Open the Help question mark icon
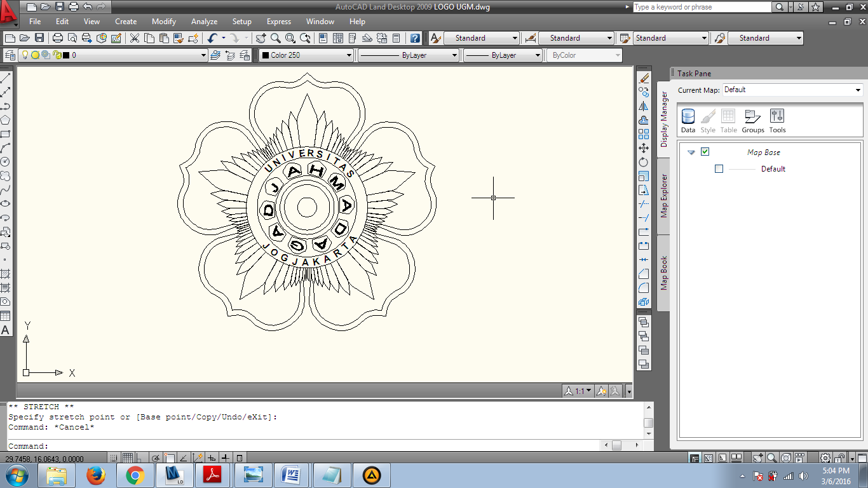Screen dimensions: 868x488 click(x=415, y=38)
